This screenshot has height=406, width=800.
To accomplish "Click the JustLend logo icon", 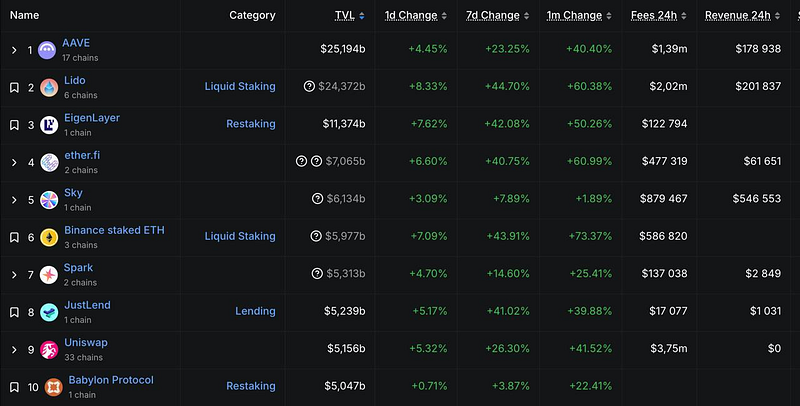I will coord(49,312).
